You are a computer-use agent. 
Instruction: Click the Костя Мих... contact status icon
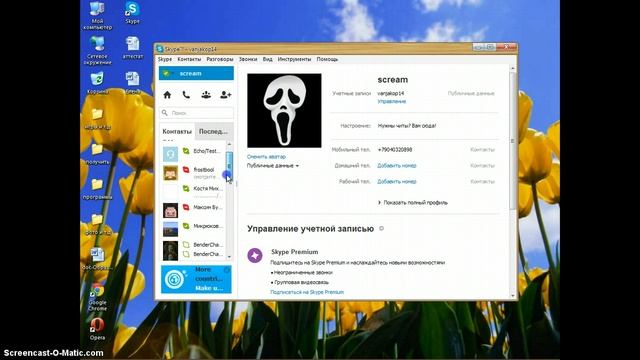tap(186, 189)
